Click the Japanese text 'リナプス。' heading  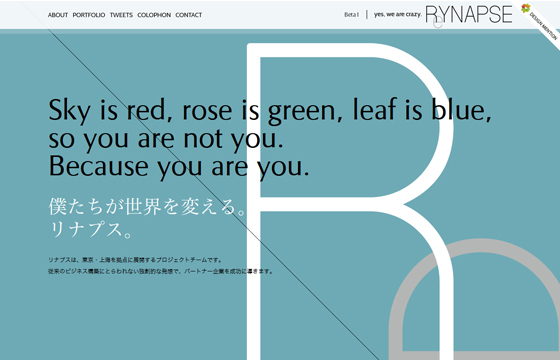point(91,229)
